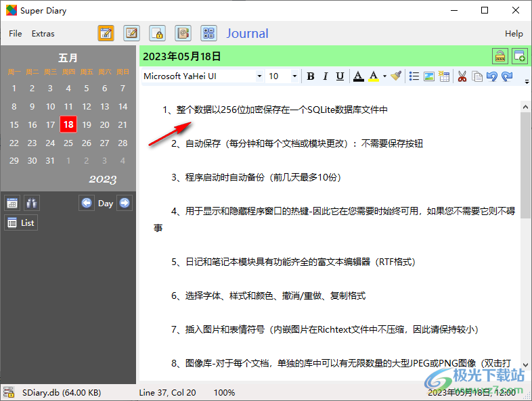Apply the yellow highlight color button

coord(374,76)
